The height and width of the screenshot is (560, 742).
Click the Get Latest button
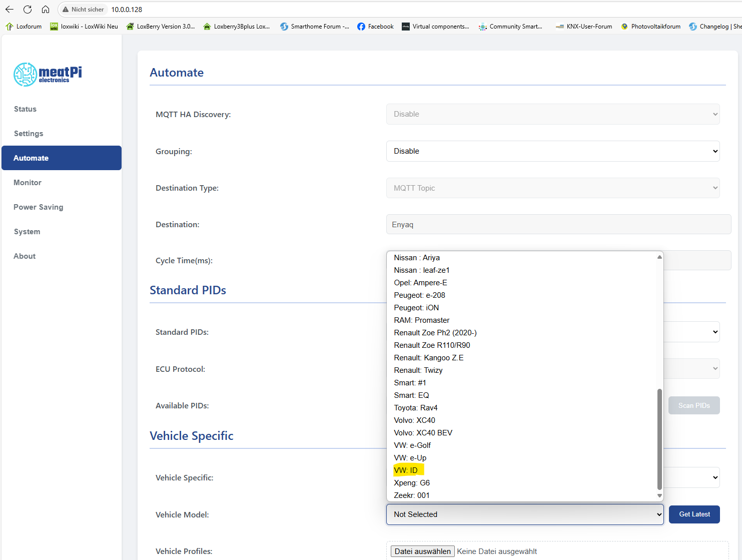(694, 514)
